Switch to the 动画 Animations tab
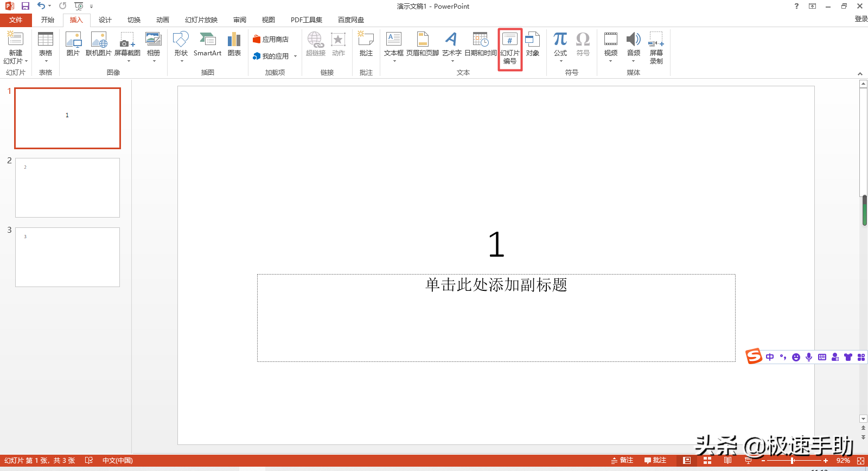This screenshot has width=868, height=471. point(163,20)
